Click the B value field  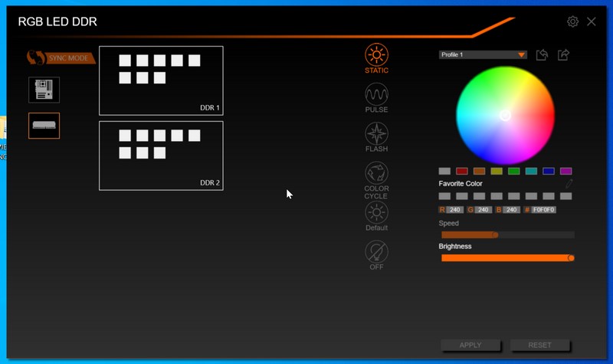[511, 210]
